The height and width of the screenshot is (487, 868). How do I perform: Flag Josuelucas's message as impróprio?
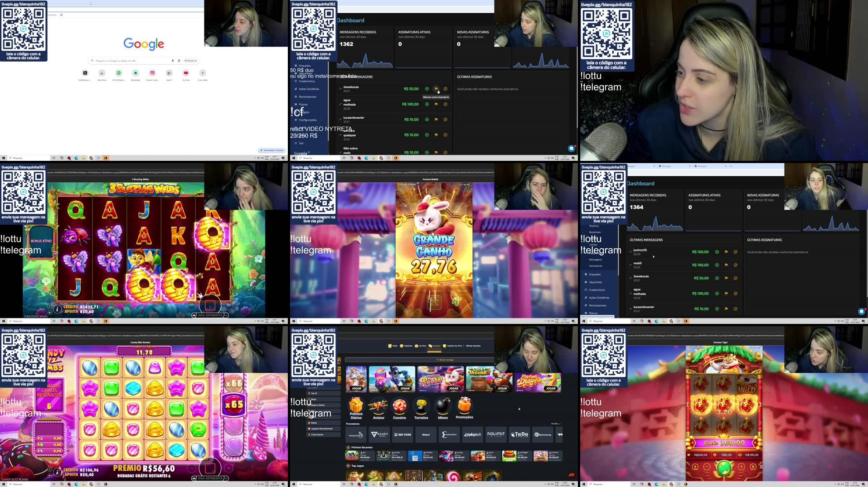coord(436,89)
